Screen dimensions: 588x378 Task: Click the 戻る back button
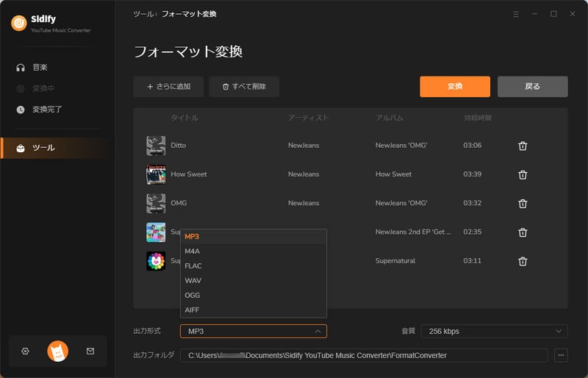click(x=532, y=86)
